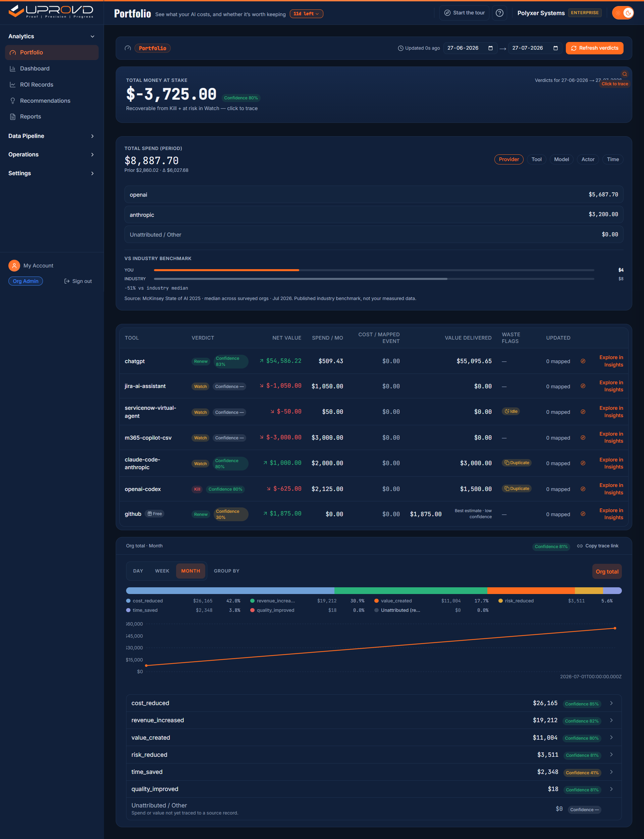Switch chart to WEEK view
The height and width of the screenshot is (839, 644).
click(162, 571)
